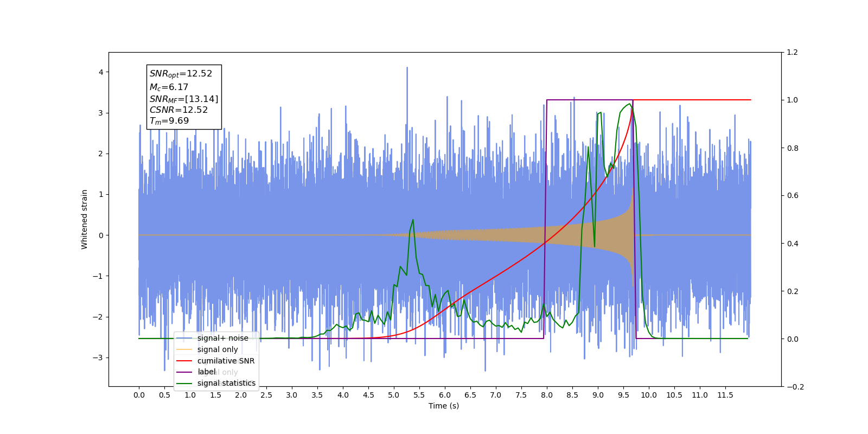
Task: Click the SNRMF=[13.14] annotation text
Action: tap(184, 99)
